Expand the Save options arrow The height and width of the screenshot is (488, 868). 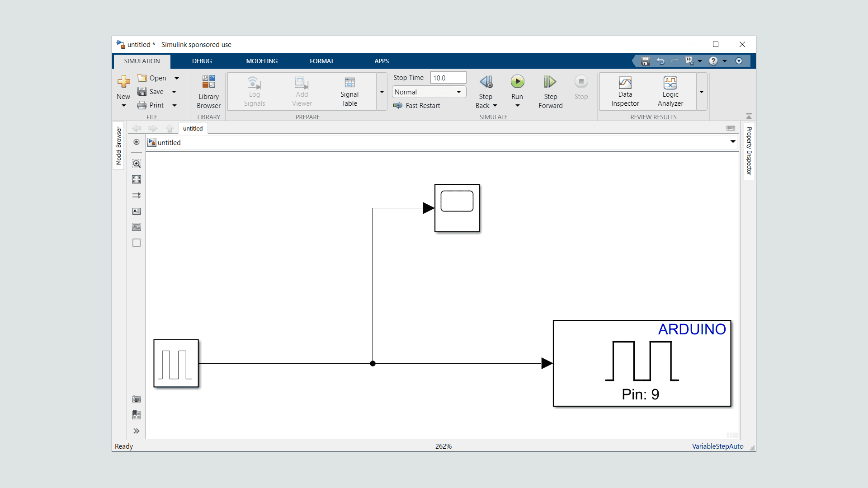click(174, 92)
